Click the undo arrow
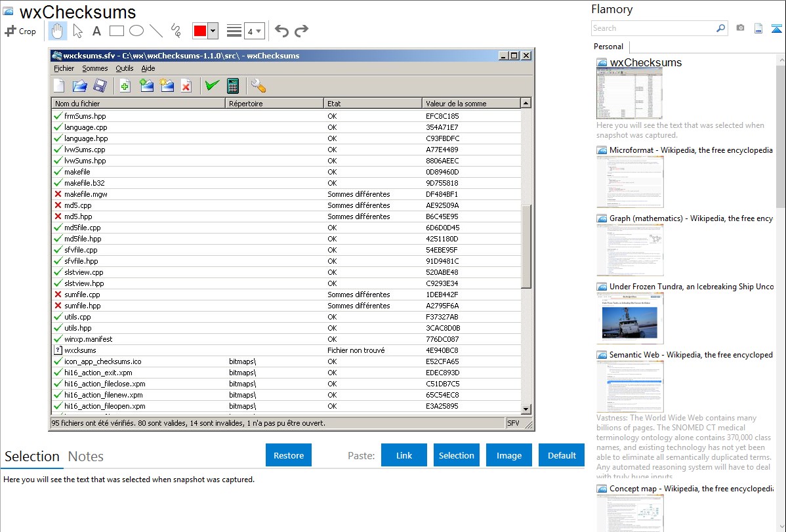Screen dimensions: 786x532 click(x=281, y=31)
